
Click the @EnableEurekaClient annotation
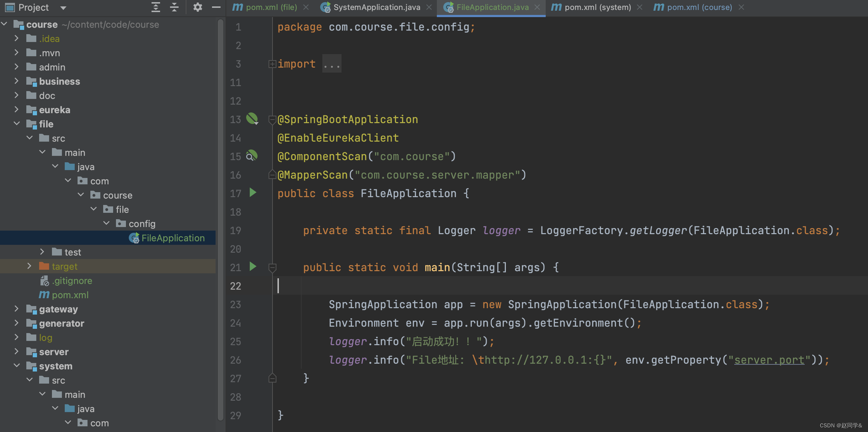click(x=338, y=138)
